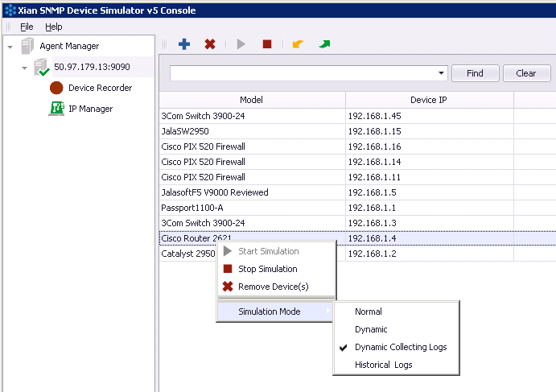
Task: Click the 192.168.1.4 IP cell
Action: click(x=429, y=238)
